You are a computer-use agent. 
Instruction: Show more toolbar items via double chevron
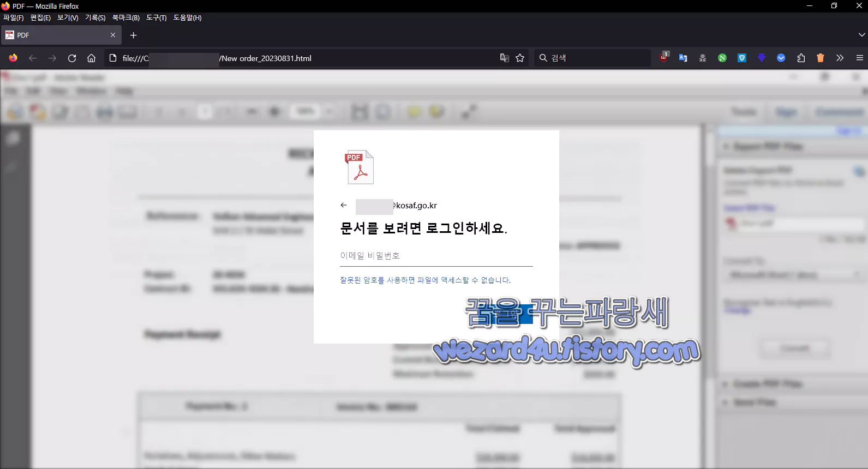[840, 58]
